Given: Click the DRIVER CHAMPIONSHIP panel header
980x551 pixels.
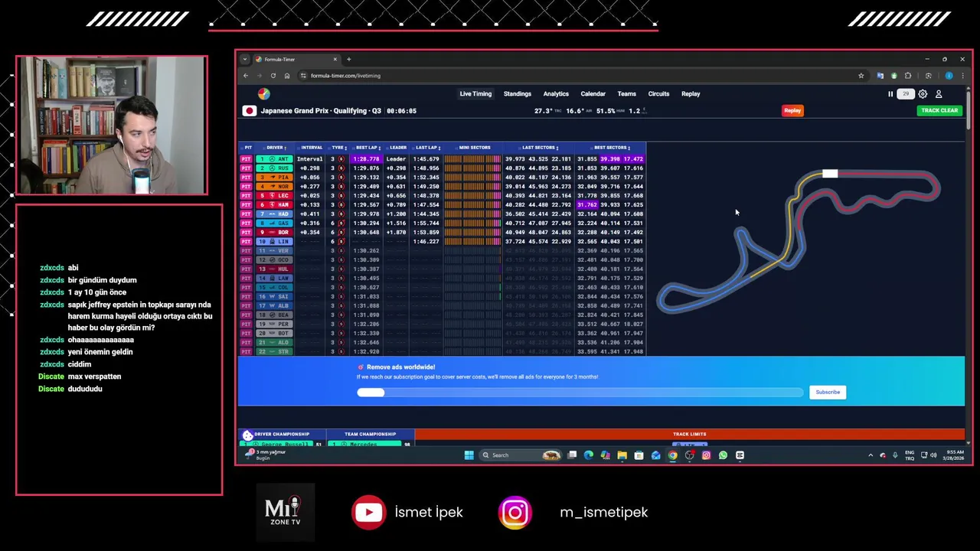Looking at the screenshot, I should pos(282,434).
